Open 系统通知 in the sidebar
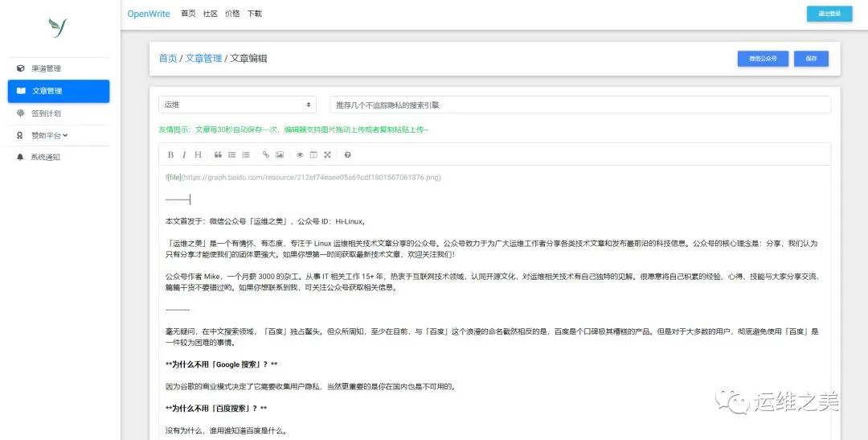The image size is (868, 440). tap(59, 158)
